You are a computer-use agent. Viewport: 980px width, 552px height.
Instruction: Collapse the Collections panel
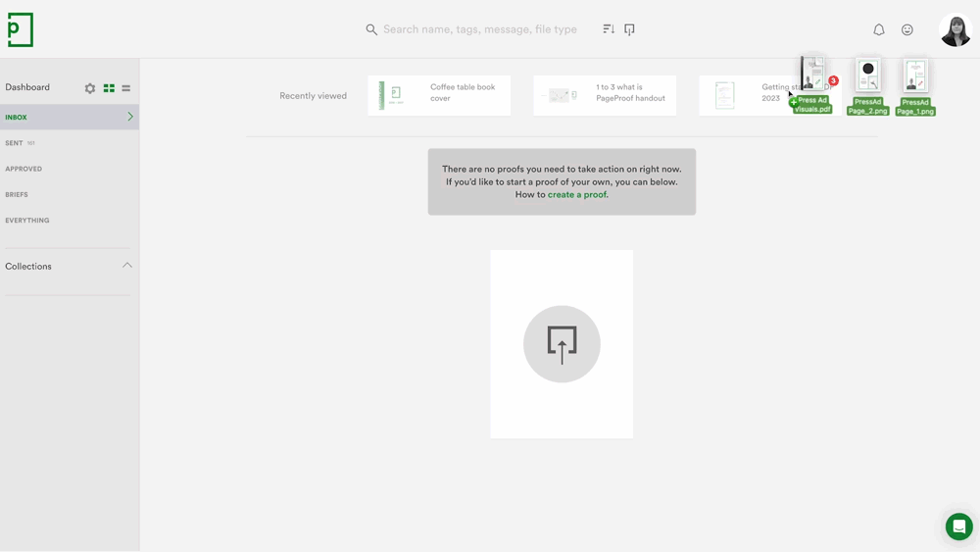click(126, 266)
